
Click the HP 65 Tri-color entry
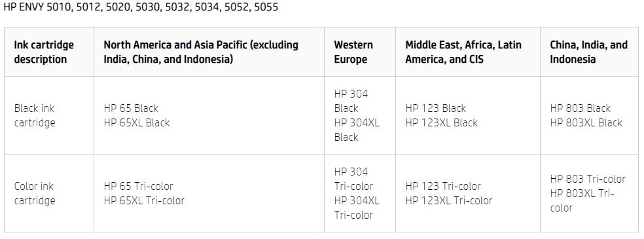tap(138, 186)
